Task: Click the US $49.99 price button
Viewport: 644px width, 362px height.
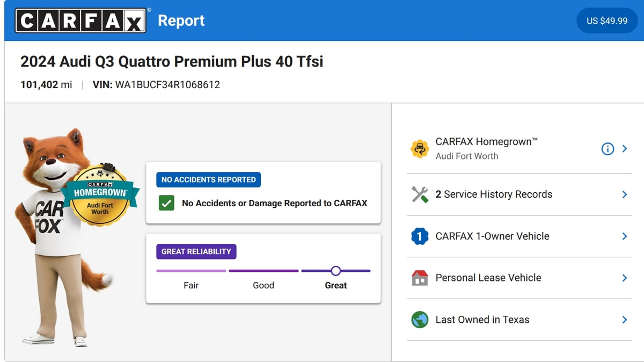Action: 607,20
